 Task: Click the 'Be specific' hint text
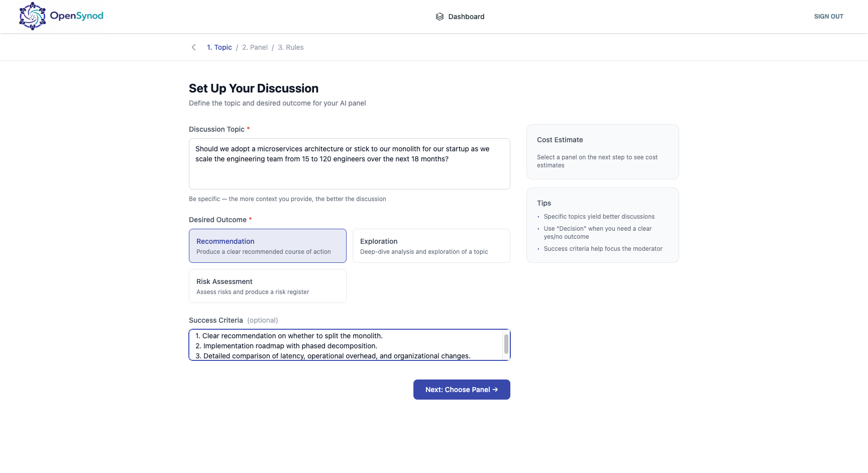(x=287, y=199)
